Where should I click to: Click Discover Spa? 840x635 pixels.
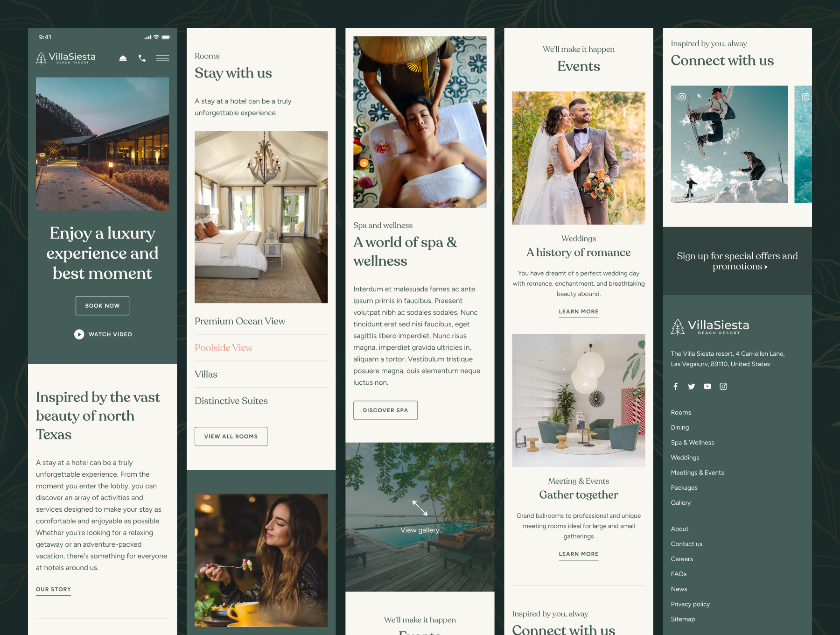tap(385, 410)
